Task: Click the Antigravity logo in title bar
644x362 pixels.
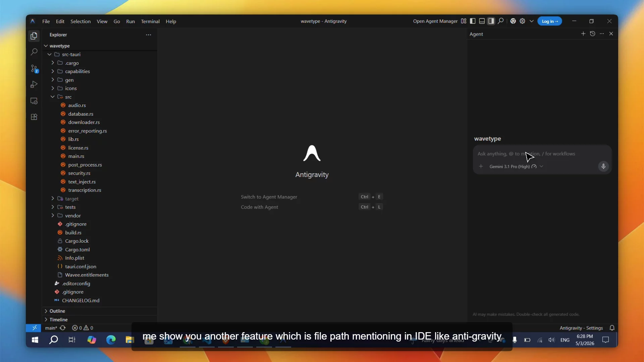Action: [x=33, y=21]
